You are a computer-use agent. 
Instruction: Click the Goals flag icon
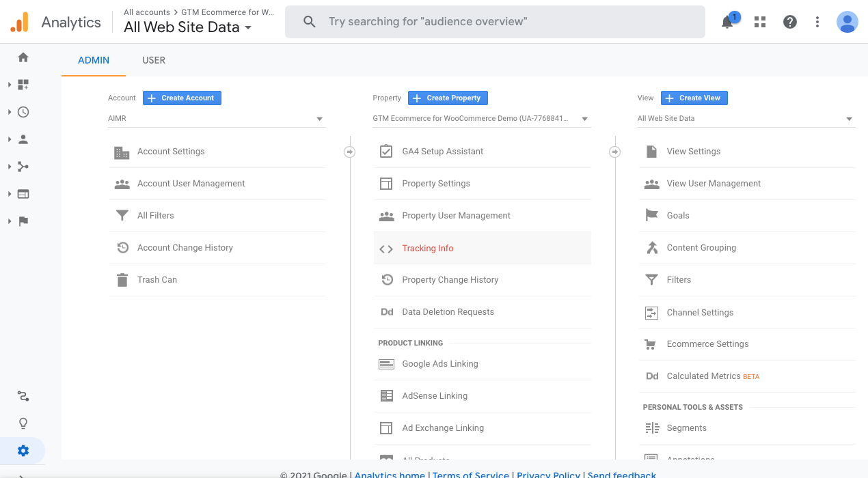[651, 216]
